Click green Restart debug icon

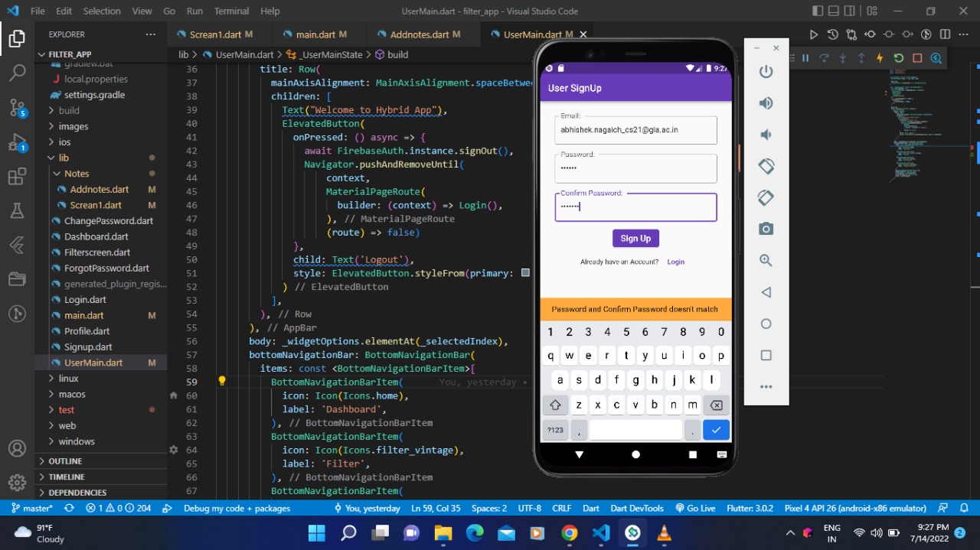coord(899,58)
